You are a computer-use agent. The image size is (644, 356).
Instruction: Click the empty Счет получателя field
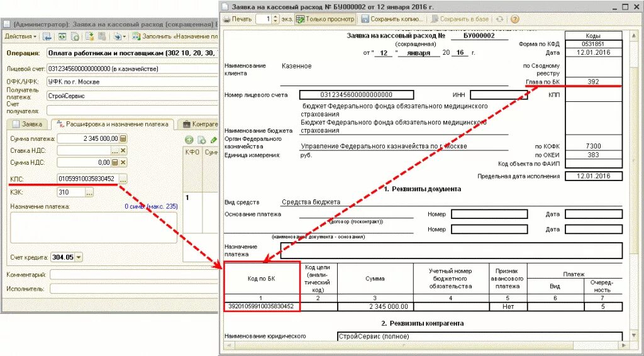pos(132,110)
